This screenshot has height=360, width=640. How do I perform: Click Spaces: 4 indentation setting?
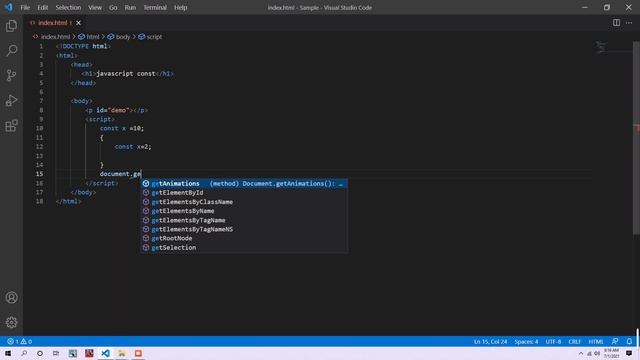(x=526, y=341)
